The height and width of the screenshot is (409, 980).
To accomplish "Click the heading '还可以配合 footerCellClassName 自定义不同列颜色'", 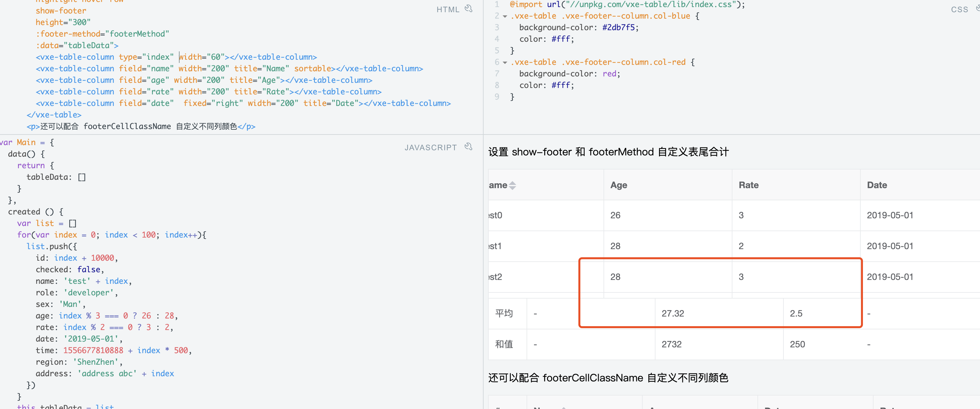I will [608, 378].
